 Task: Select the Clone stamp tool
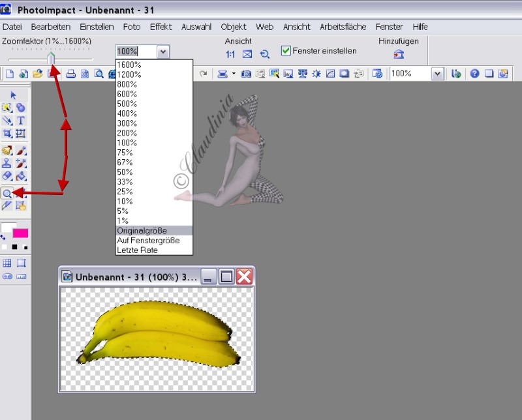[x=7, y=164]
